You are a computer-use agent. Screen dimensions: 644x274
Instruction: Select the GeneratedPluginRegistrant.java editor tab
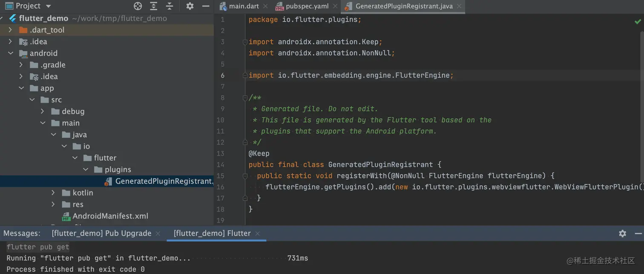(404, 6)
